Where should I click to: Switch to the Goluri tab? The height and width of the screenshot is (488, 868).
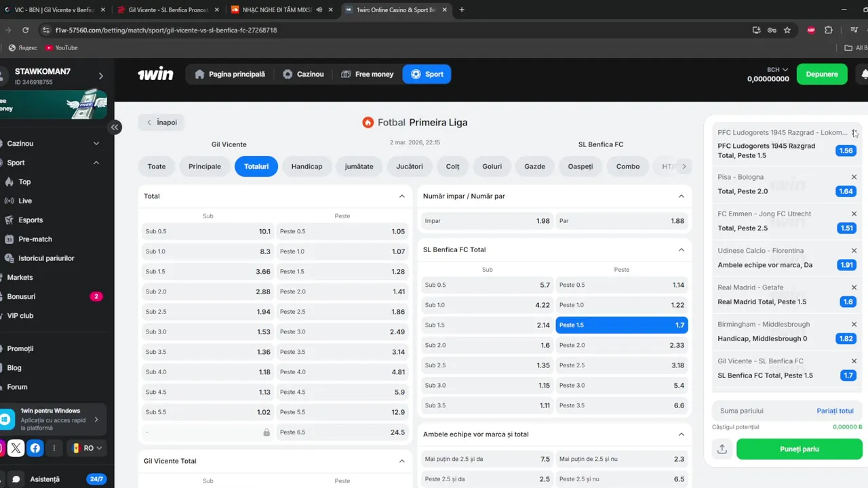pyautogui.click(x=492, y=166)
